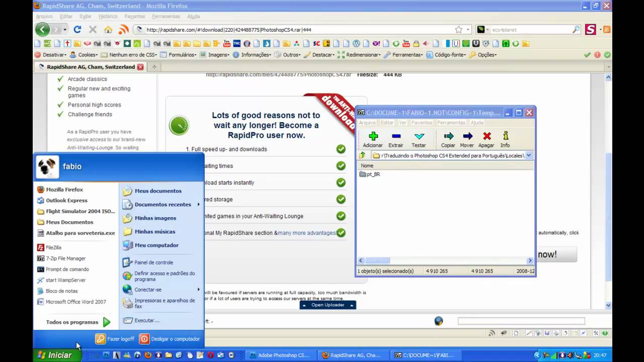Open Bloco de notas from Start menu

coord(57,291)
